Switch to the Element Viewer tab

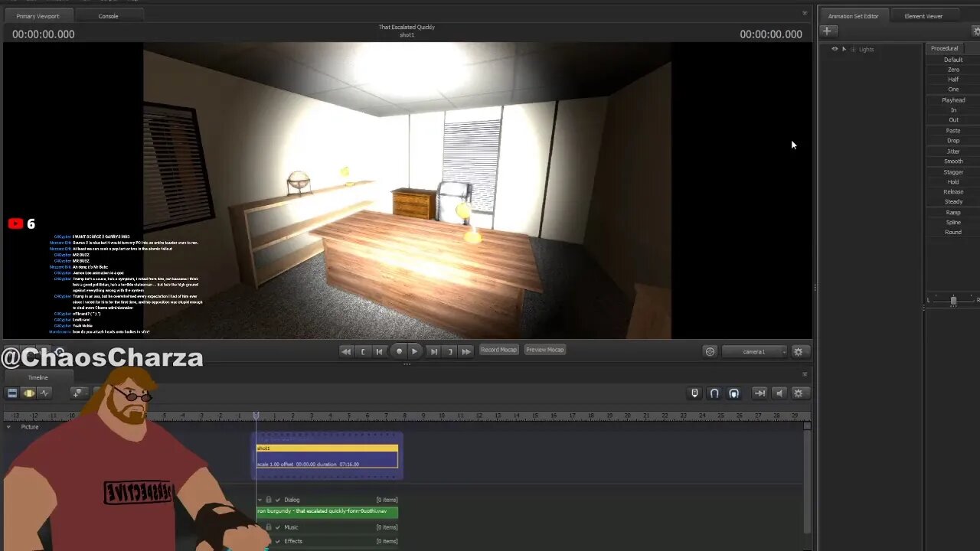pyautogui.click(x=923, y=15)
